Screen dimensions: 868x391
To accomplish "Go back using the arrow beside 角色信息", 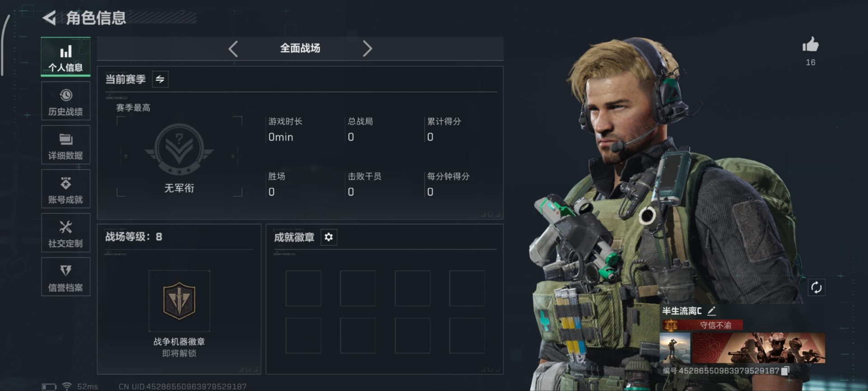I will [49, 18].
